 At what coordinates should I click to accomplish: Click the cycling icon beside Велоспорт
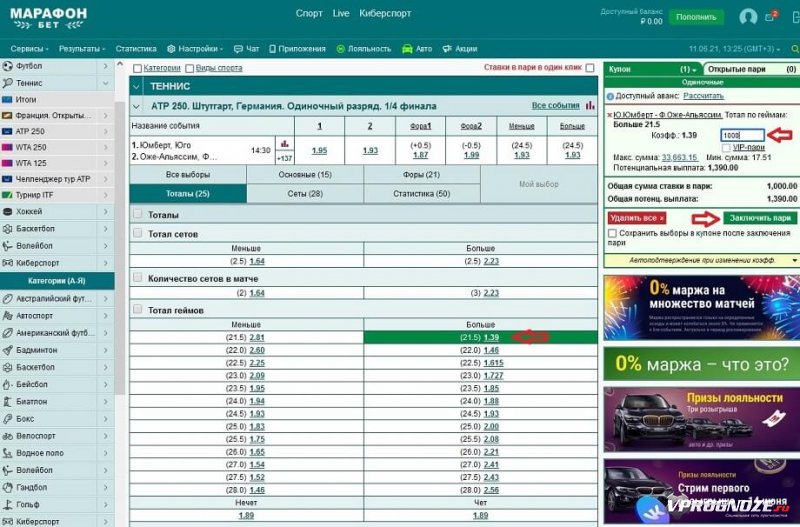(8, 436)
